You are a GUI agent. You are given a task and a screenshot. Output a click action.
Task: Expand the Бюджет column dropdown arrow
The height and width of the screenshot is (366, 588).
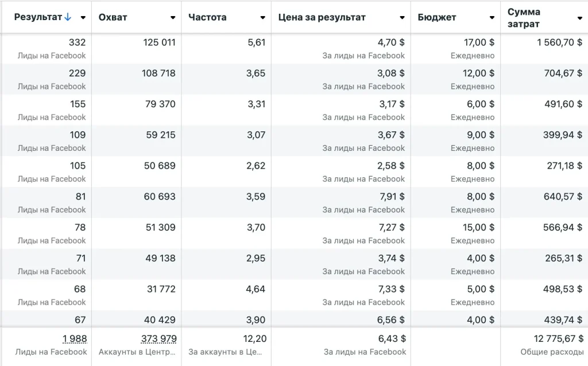492,18
